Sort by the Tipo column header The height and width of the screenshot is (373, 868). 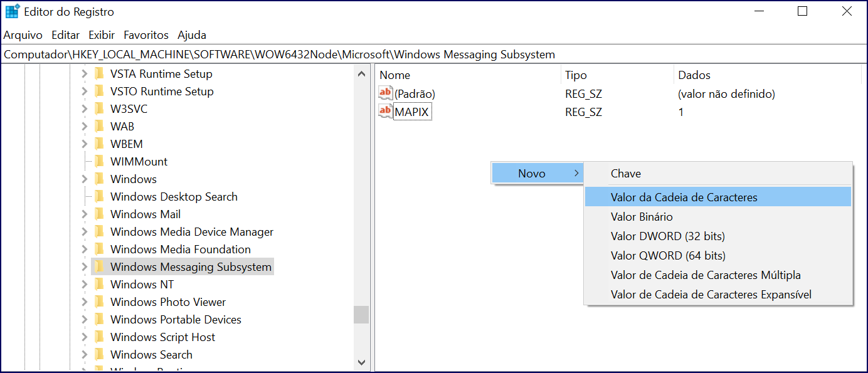pyautogui.click(x=617, y=75)
